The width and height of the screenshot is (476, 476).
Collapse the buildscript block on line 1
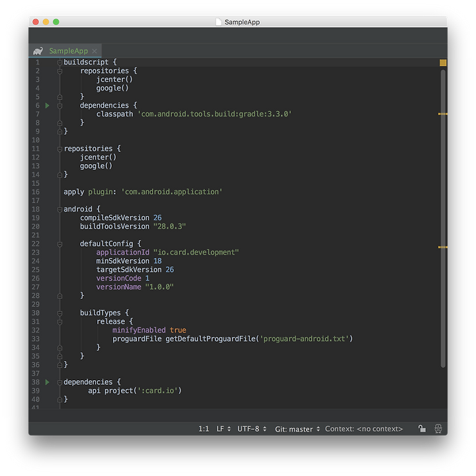(x=59, y=63)
